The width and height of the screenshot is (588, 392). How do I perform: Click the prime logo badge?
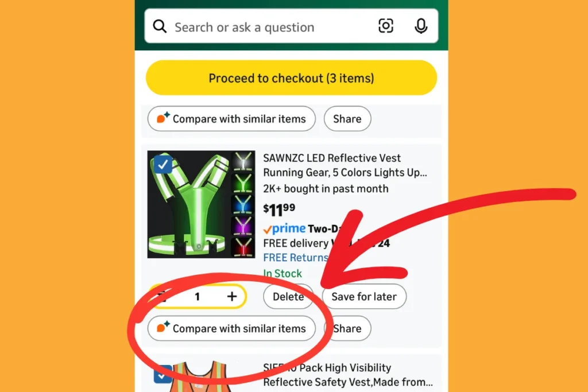click(285, 228)
